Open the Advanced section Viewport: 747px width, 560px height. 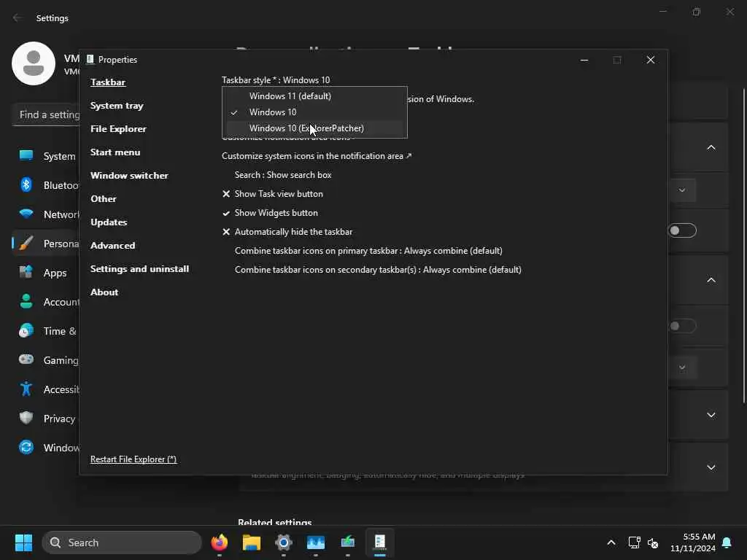tap(113, 246)
